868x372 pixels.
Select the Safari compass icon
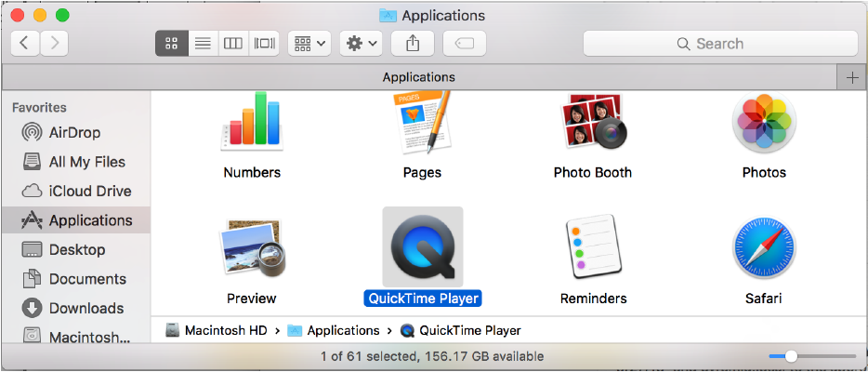tap(764, 247)
